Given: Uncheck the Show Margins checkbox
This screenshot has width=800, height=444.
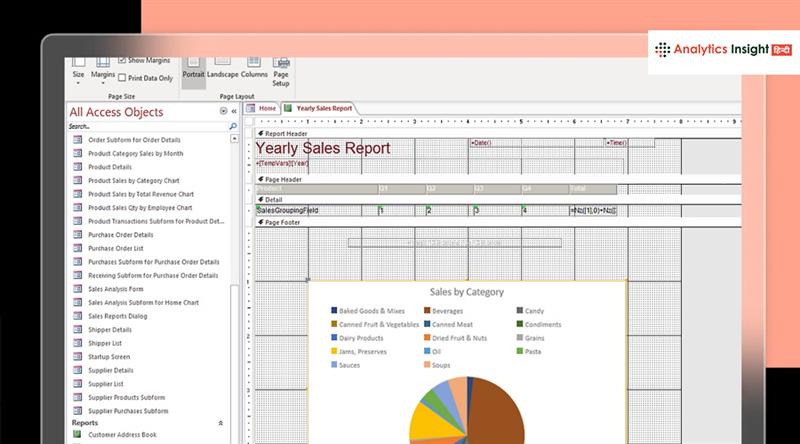Looking at the screenshot, I should (x=122, y=61).
